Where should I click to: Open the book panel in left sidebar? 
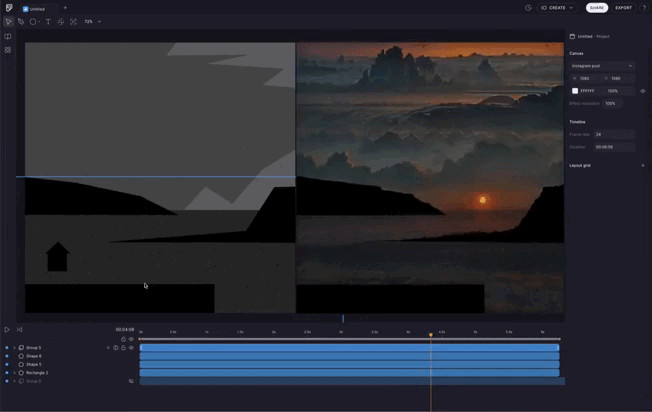(8, 37)
